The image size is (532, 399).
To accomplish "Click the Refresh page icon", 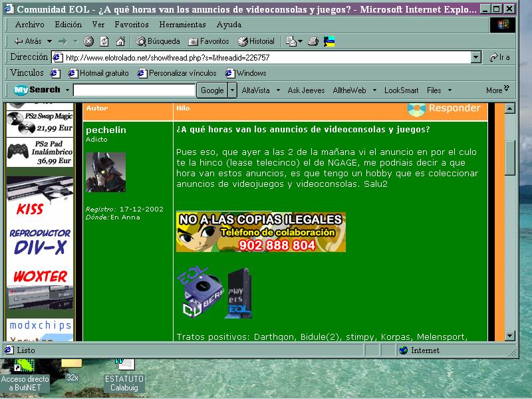I will click(104, 41).
